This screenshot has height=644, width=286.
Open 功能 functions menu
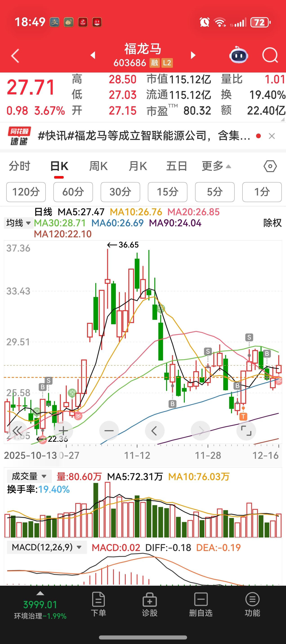252,604
